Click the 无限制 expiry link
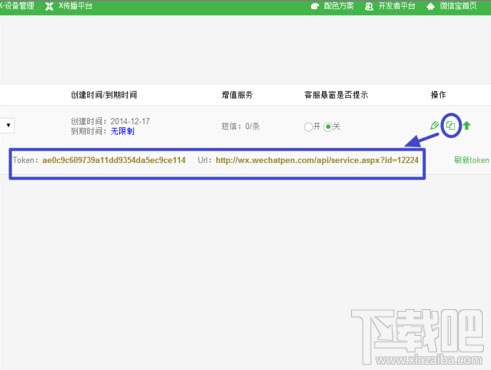Screen dimensions: 491x370 122,131
